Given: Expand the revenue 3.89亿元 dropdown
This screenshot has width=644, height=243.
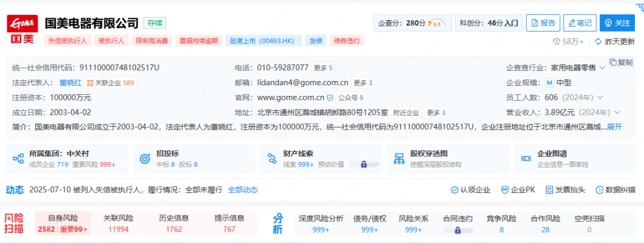Looking at the screenshot, I should coord(617,113).
